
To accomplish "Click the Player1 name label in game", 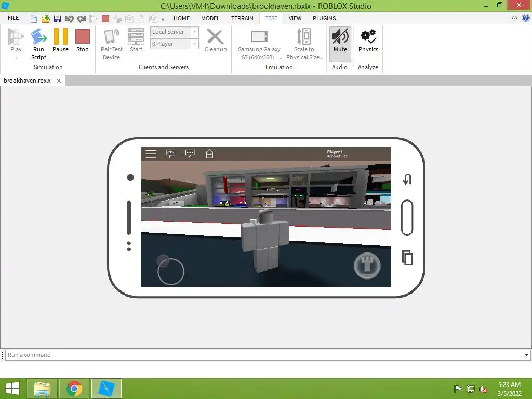I will (x=335, y=152).
